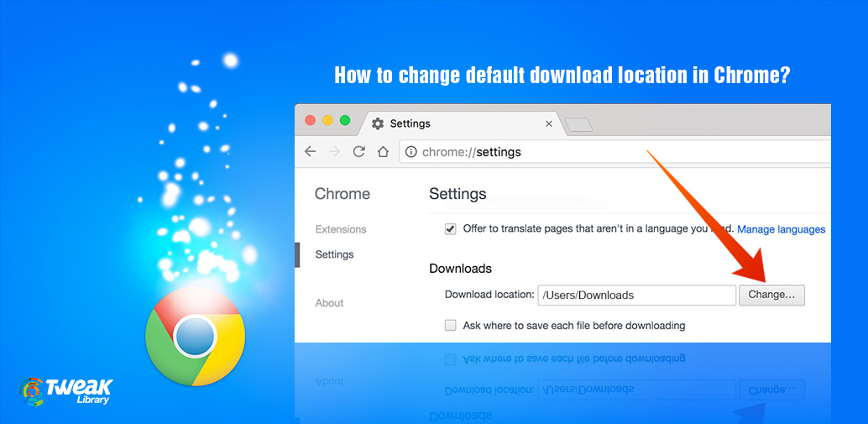The height and width of the screenshot is (424, 868).
Task: Go to the home page icon
Action: [x=383, y=152]
